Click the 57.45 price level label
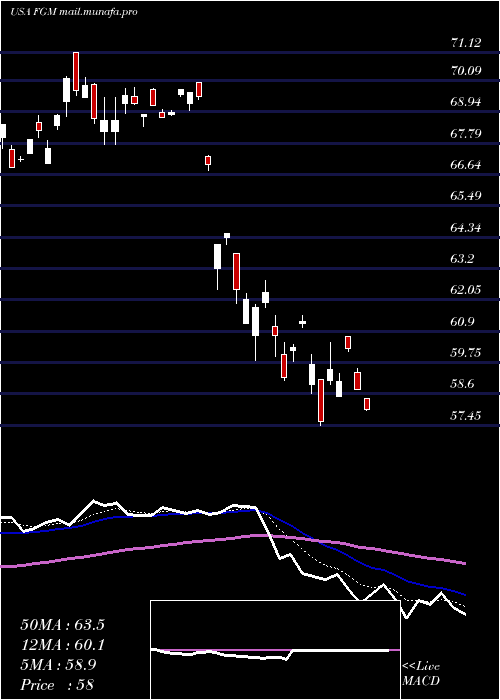This screenshot has height=700, width=500. coord(466,416)
